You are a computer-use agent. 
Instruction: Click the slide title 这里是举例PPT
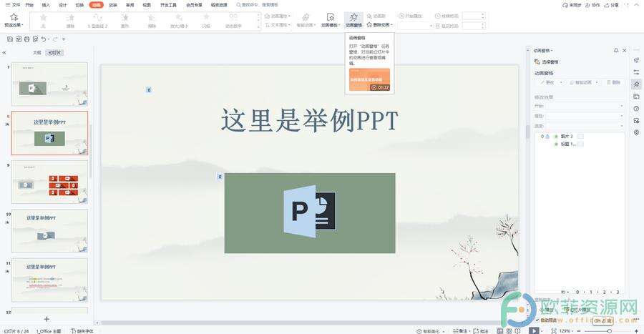310,120
